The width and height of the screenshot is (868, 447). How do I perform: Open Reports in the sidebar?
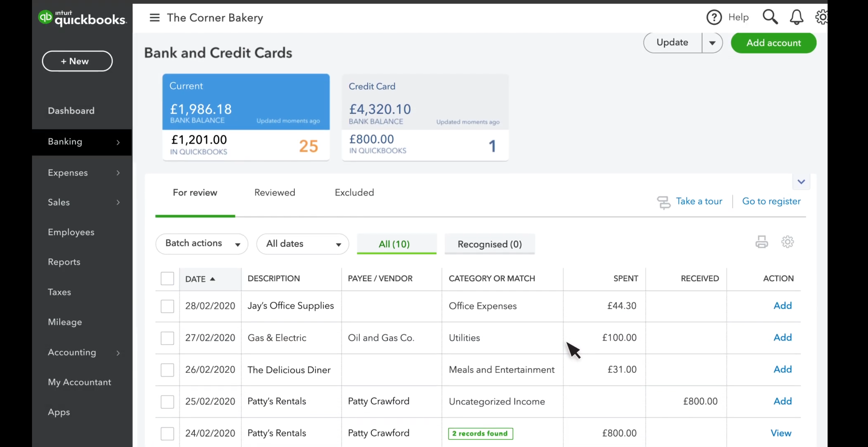64,262
